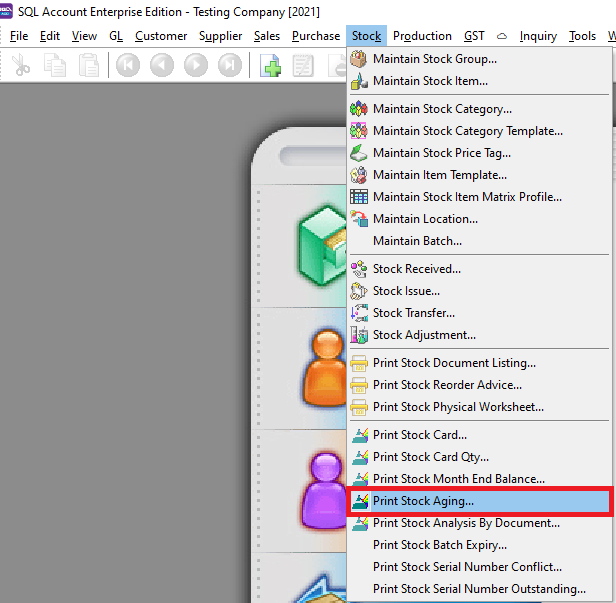The width and height of the screenshot is (616, 603).
Task: Click the New record green plus icon
Action: point(270,66)
